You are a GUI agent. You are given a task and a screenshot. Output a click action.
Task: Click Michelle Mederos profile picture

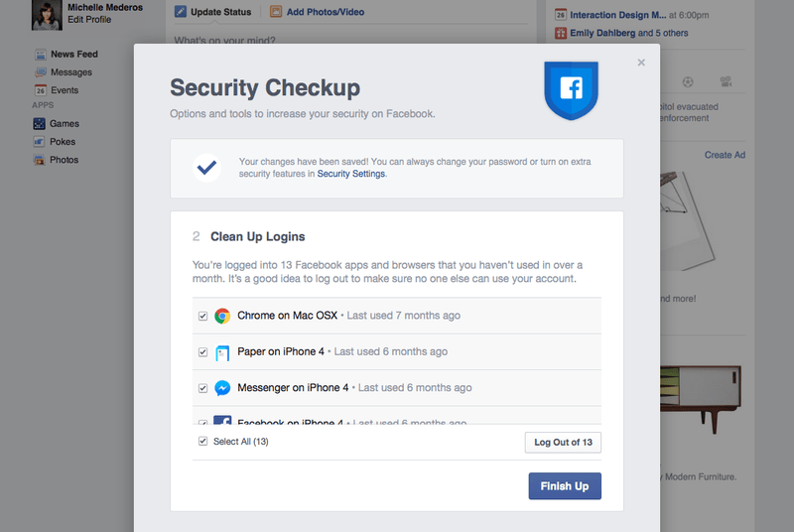click(46, 13)
